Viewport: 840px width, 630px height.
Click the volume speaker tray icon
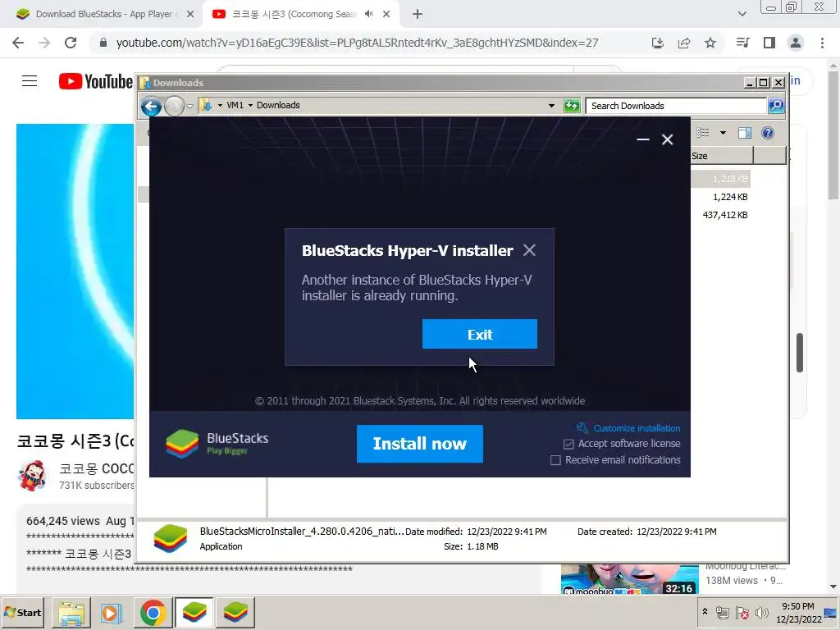(x=761, y=612)
